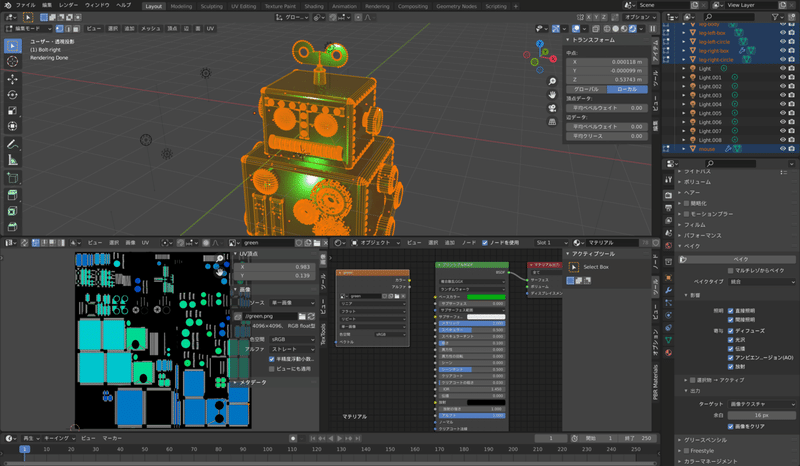800x466 pixels.
Task: Click the green ベースカラー swatch
Action: 485,297
